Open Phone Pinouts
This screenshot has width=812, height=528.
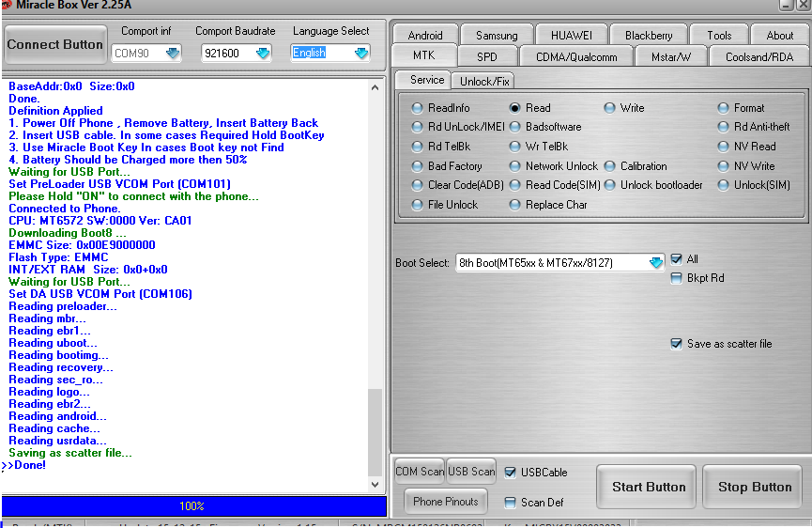[445, 502]
